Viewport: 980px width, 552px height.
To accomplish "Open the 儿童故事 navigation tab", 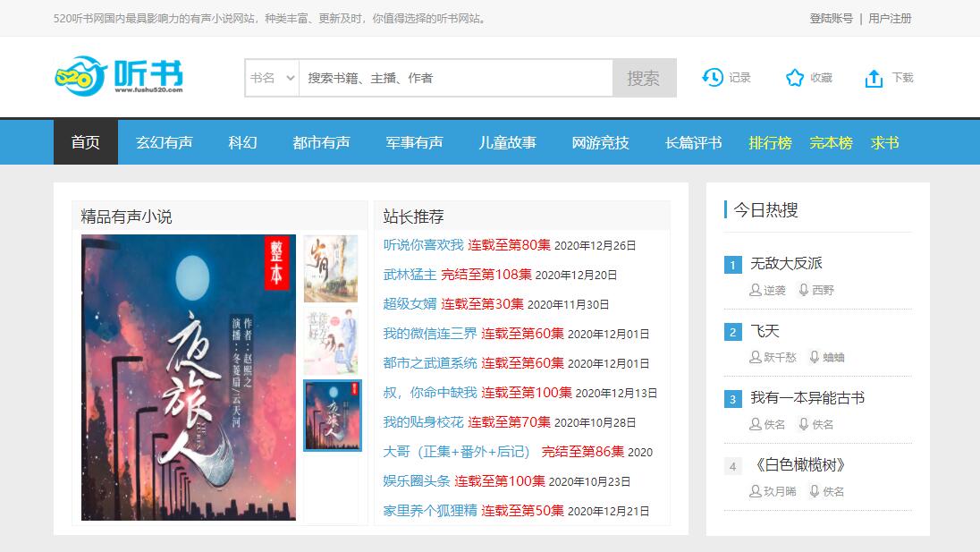I will (x=507, y=142).
